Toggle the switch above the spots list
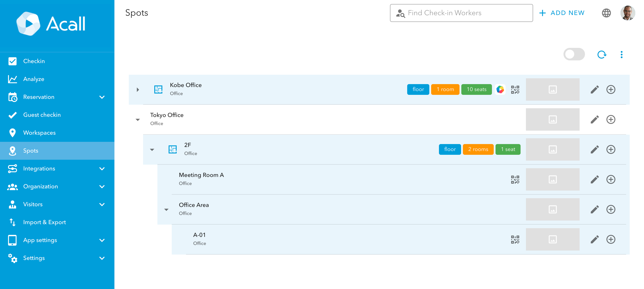644x289 pixels. [574, 55]
